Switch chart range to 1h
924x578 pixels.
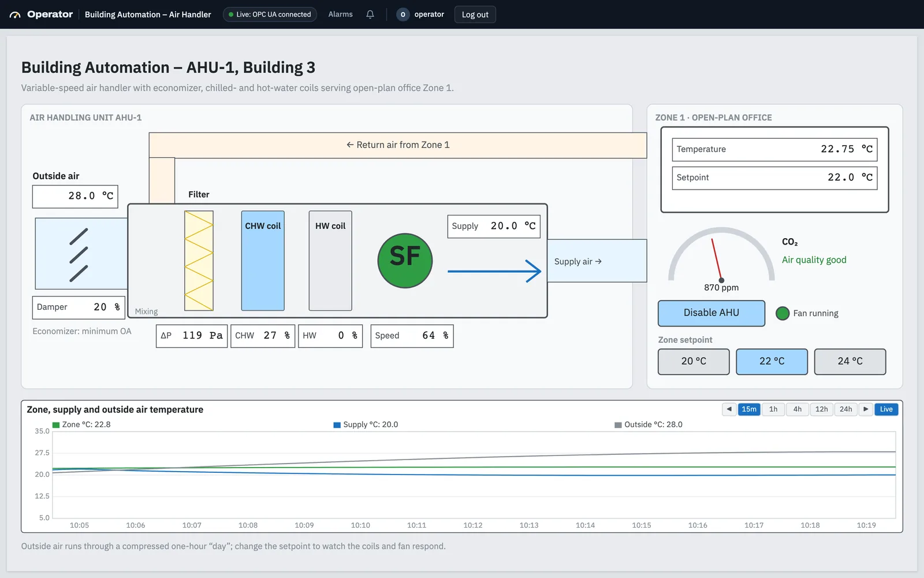(773, 409)
